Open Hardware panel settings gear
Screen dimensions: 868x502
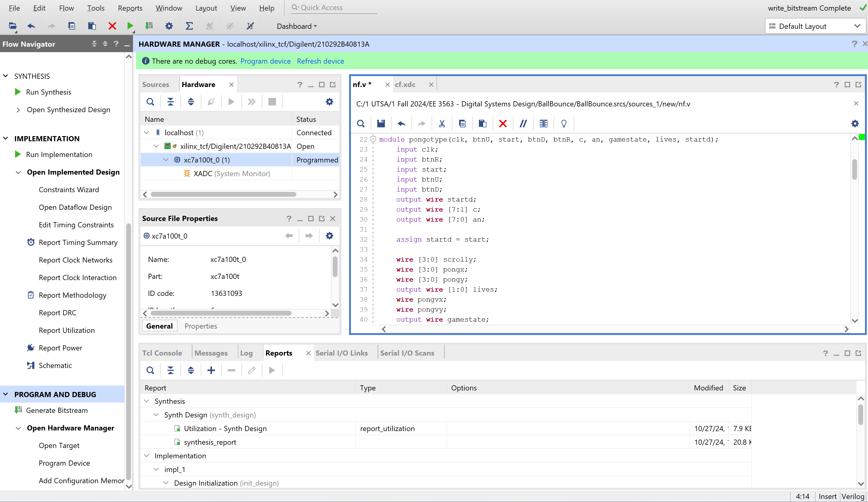pos(329,102)
